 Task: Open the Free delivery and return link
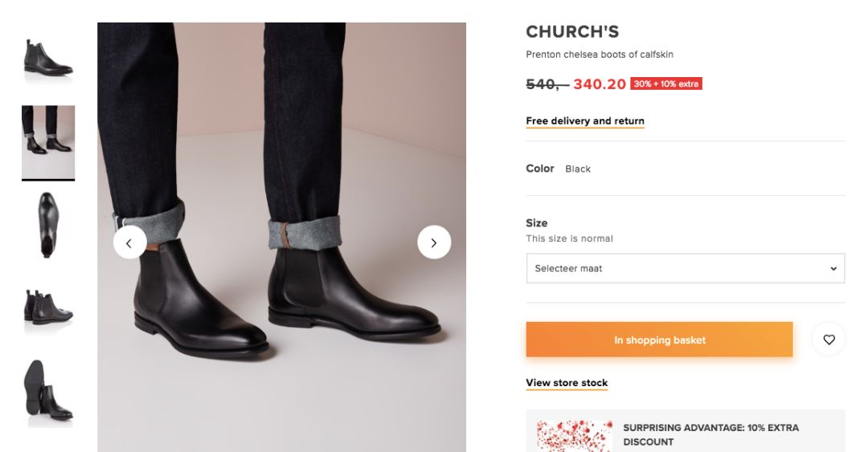pyautogui.click(x=585, y=121)
